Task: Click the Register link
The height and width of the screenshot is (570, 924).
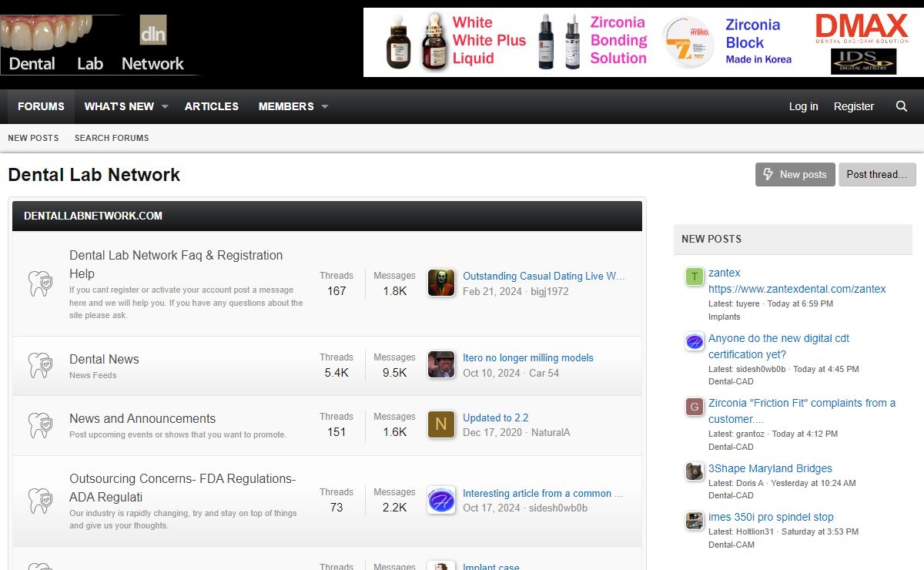Action: point(854,106)
